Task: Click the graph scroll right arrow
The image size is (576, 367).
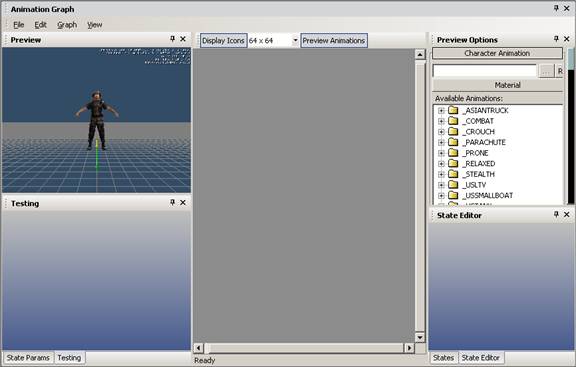Action: [x=409, y=348]
